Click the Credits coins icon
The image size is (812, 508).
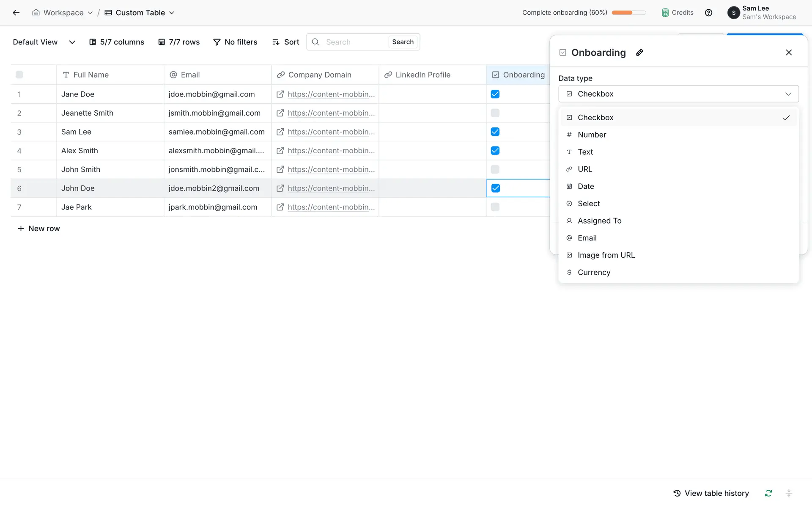[x=665, y=13]
